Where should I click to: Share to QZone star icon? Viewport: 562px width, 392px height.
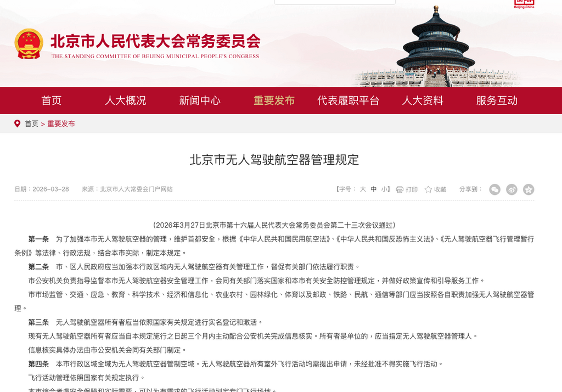coord(529,189)
